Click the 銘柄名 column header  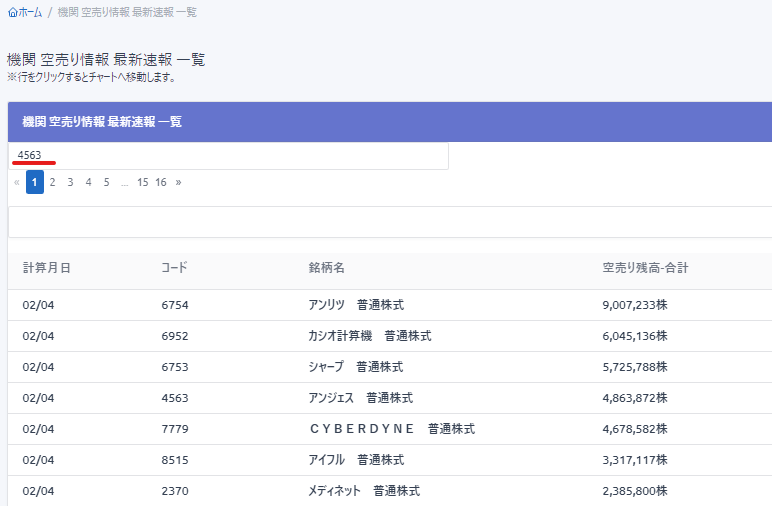326,268
